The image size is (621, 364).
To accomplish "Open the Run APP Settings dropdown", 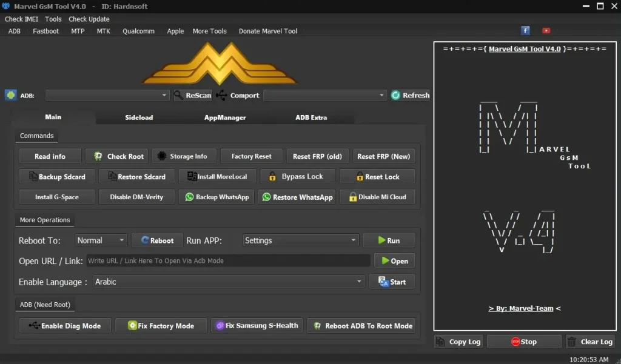I will [301, 240].
